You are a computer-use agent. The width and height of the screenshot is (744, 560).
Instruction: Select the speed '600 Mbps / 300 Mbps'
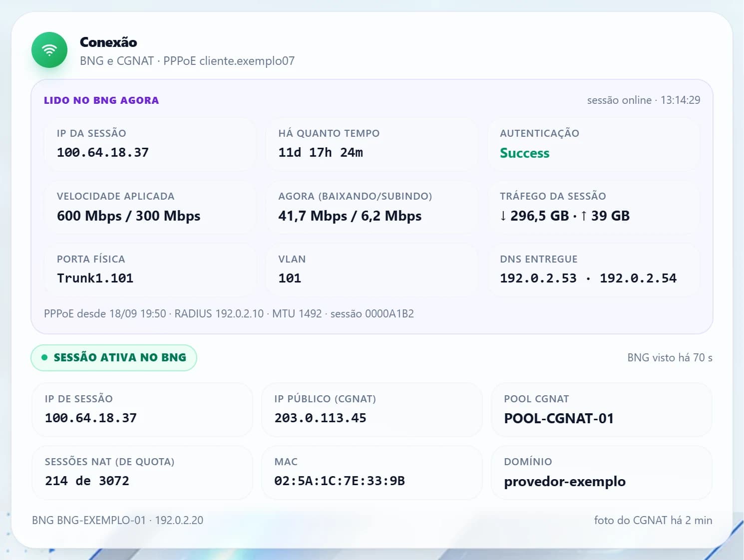click(x=129, y=216)
